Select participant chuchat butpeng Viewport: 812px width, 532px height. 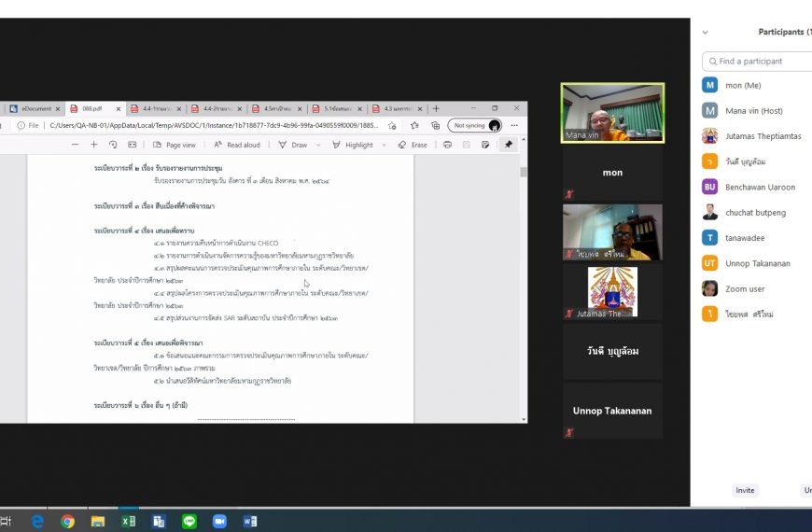757,213
